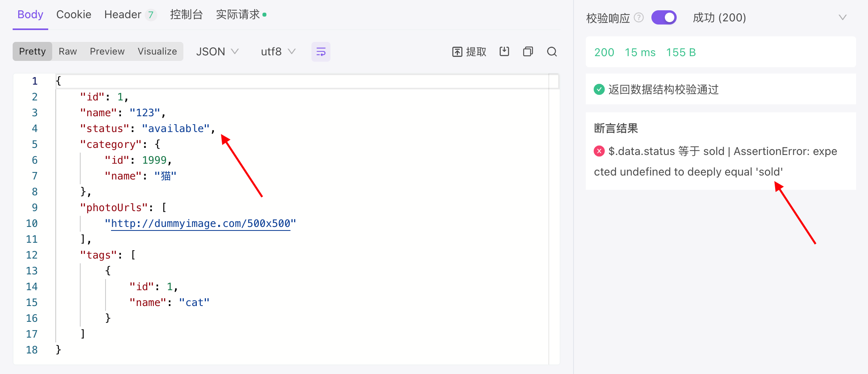Open the dummyimage.com URL link
This screenshot has height=374, width=868.
point(200,224)
